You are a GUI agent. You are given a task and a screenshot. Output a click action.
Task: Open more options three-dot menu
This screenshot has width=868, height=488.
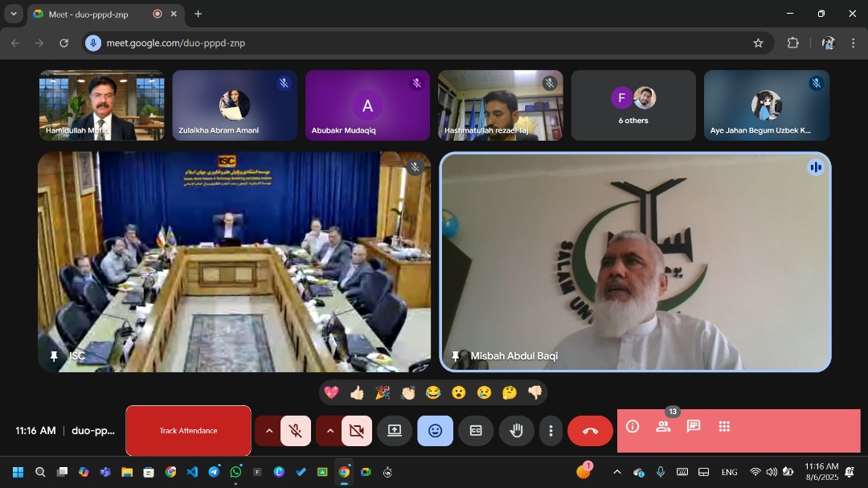tap(551, 431)
